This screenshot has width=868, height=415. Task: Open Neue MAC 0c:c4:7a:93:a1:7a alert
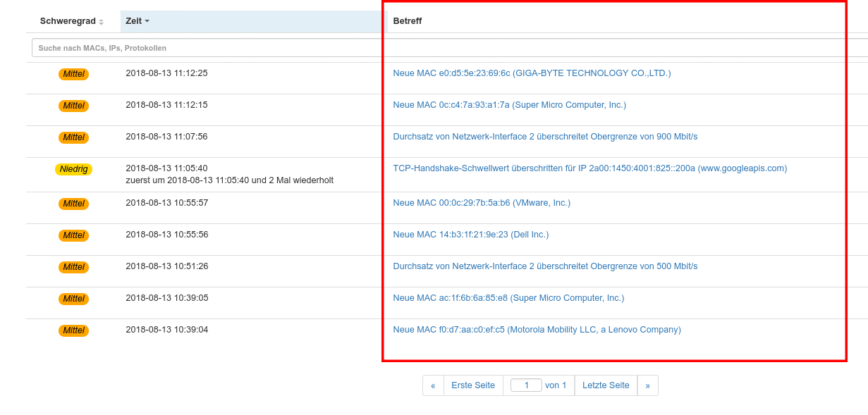[509, 105]
